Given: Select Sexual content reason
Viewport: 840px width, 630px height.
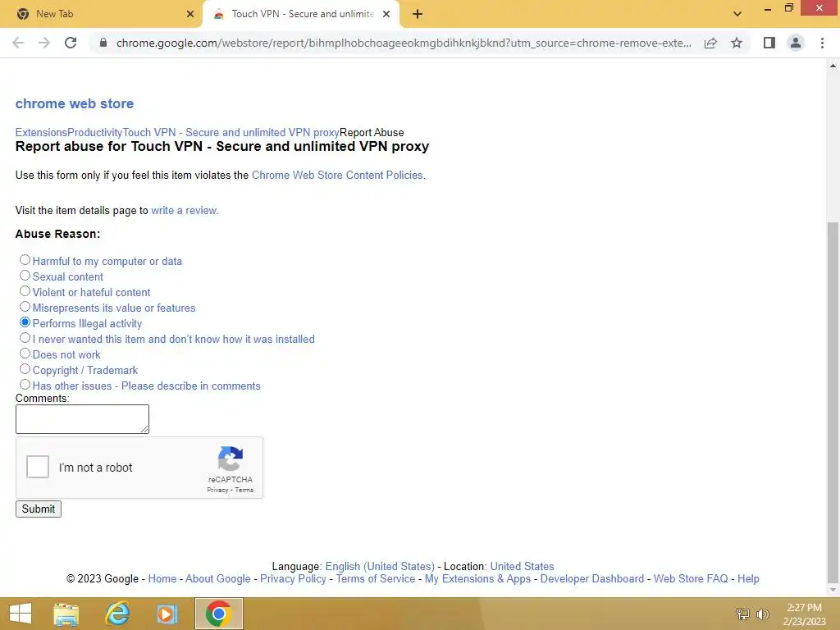Looking at the screenshot, I should click(25, 276).
